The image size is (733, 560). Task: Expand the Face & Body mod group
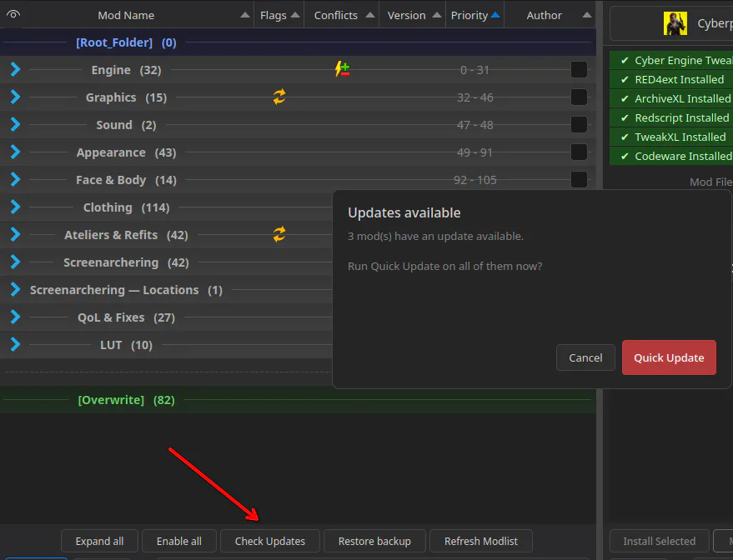click(15, 180)
